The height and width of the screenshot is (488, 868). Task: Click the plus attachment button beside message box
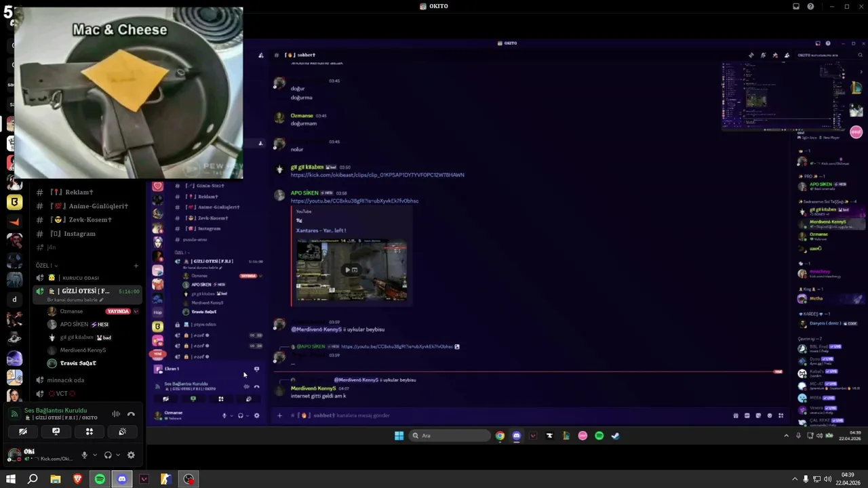[279, 415]
